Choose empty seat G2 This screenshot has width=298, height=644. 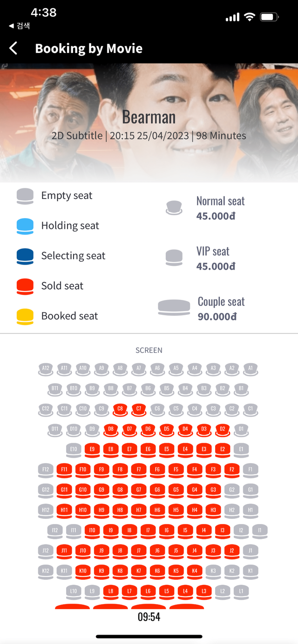(x=232, y=490)
